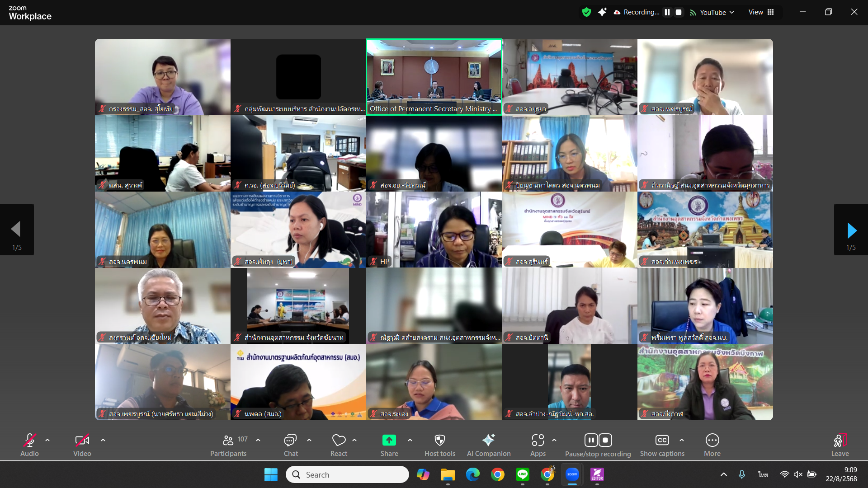
Task: Unmute microphone with Audio button
Action: (x=29, y=441)
